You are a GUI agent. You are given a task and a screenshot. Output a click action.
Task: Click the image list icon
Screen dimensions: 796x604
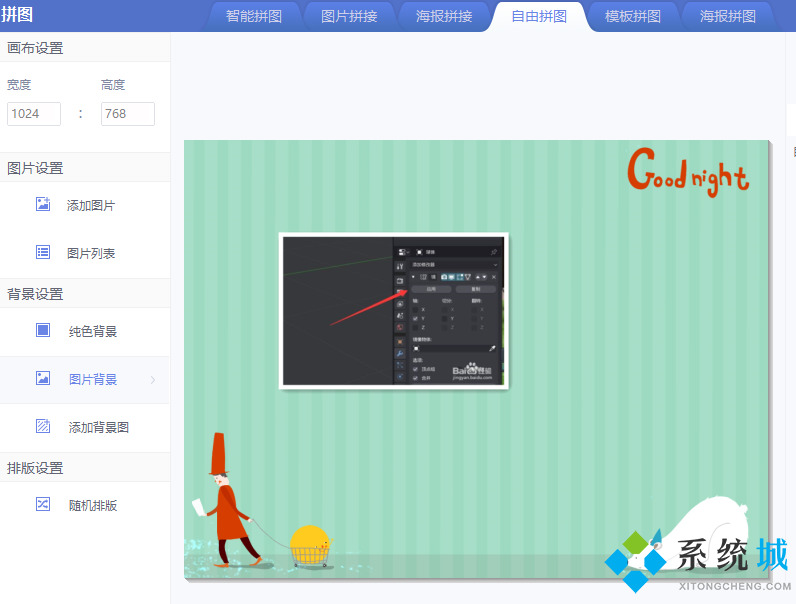point(43,253)
